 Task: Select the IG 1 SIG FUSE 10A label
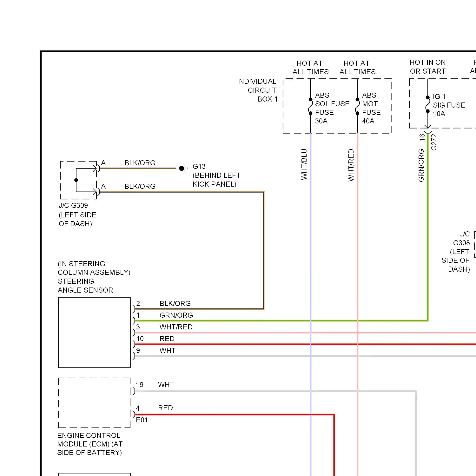click(x=449, y=105)
